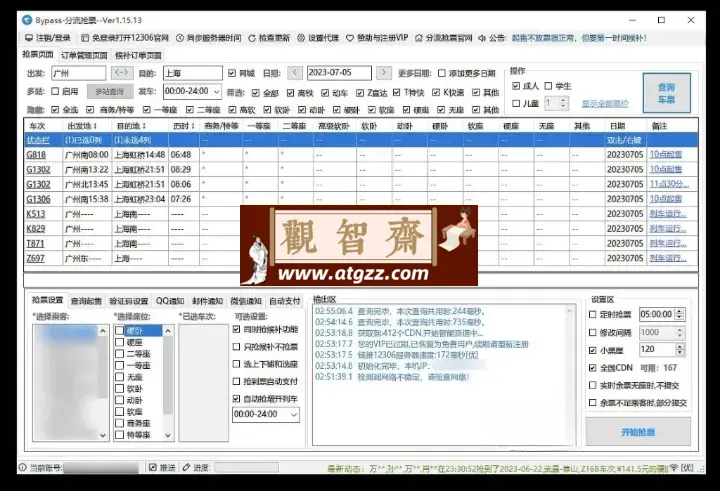Viewport: 720px width, 491px height.
Task: Click the 赞助与注册VIP heart icon
Action: (349, 38)
